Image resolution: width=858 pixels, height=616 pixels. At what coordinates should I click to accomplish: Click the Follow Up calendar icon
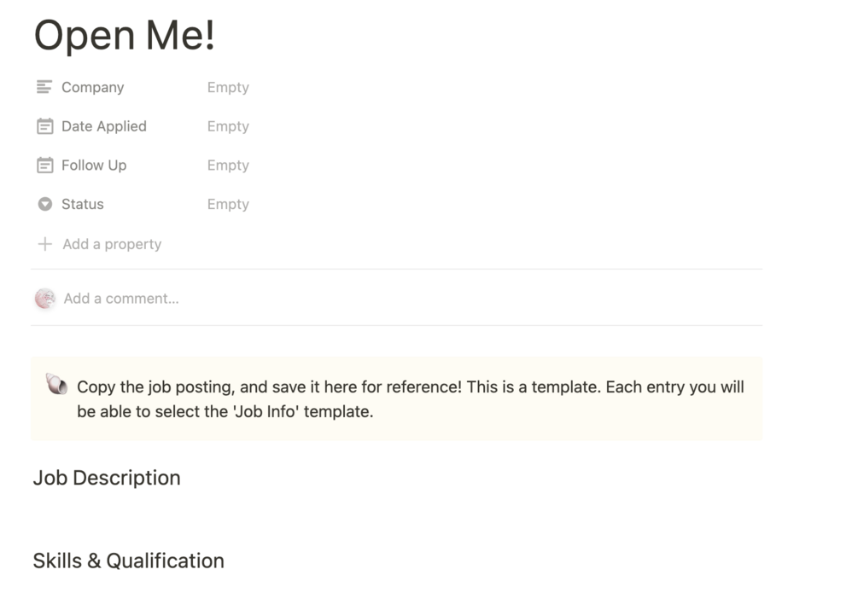pyautogui.click(x=44, y=166)
